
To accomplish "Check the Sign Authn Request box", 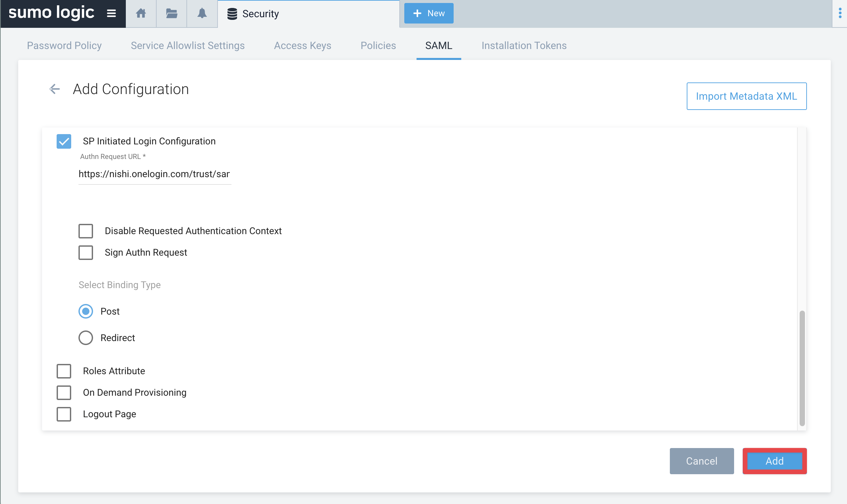I will 85,253.
